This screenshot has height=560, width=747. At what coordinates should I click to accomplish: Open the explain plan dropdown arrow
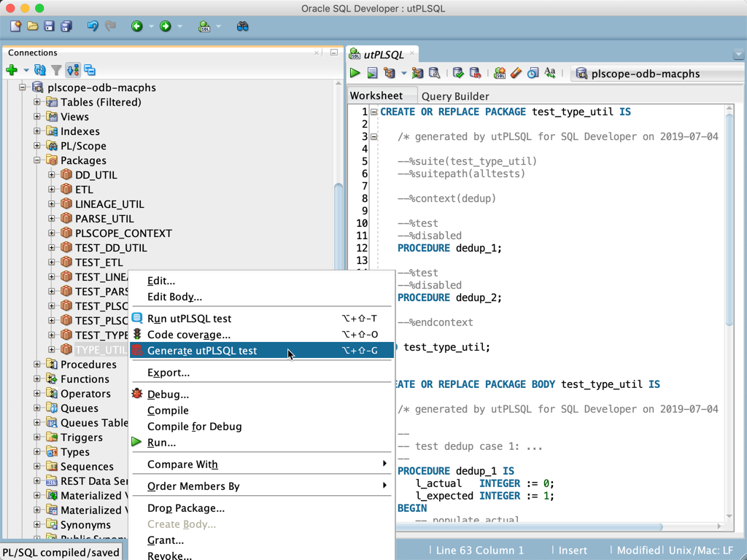coord(403,73)
